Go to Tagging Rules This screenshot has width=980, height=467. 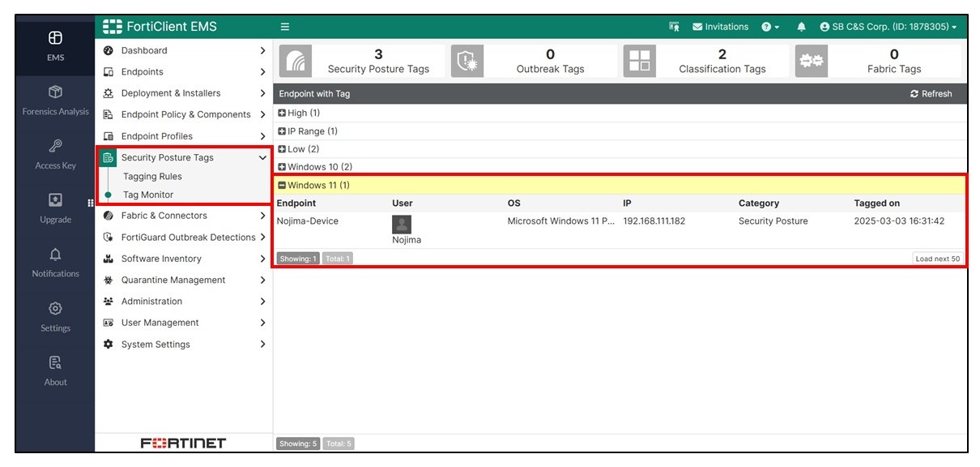pyautogui.click(x=152, y=177)
